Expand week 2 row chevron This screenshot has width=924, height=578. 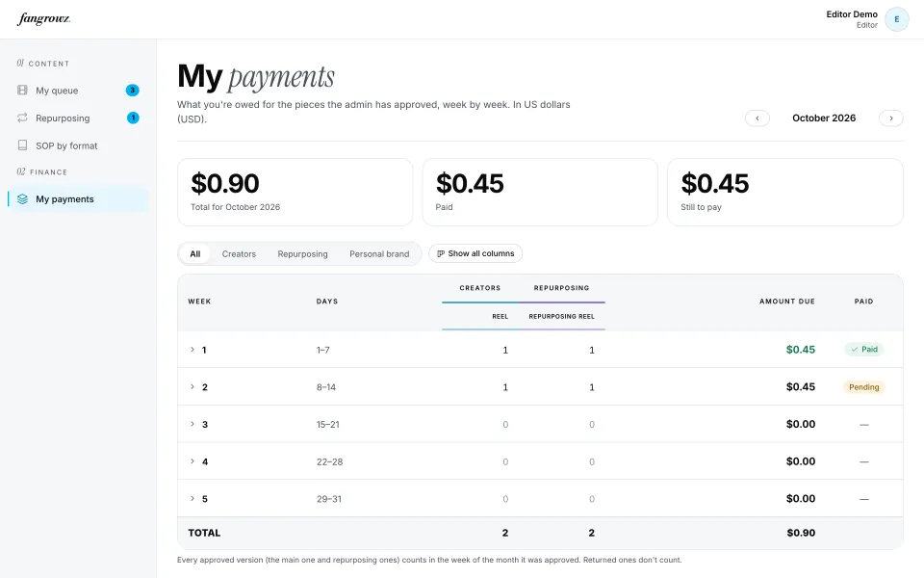[192, 387]
